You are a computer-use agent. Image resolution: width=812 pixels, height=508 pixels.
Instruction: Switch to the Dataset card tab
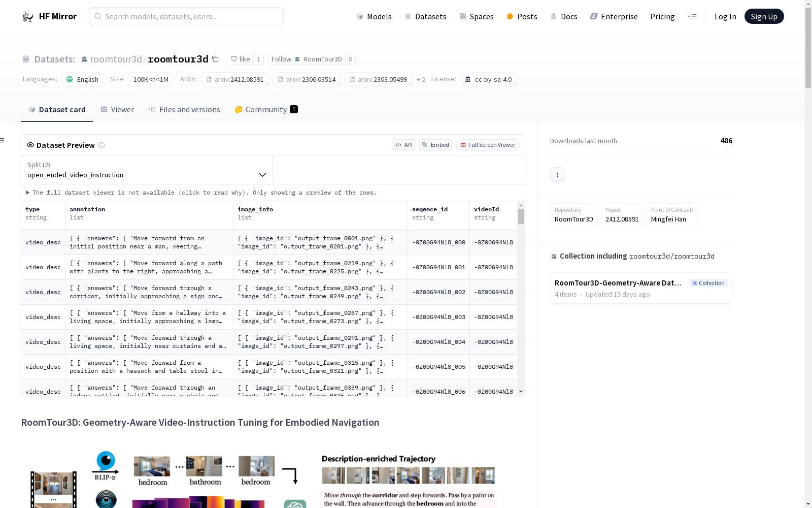pos(57,109)
